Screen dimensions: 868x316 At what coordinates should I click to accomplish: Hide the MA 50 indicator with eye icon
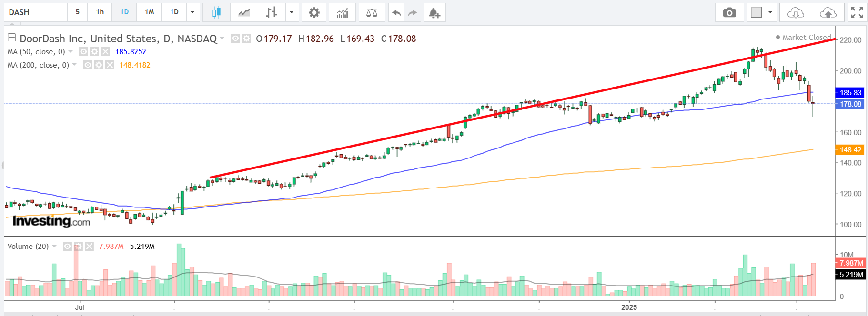point(83,52)
